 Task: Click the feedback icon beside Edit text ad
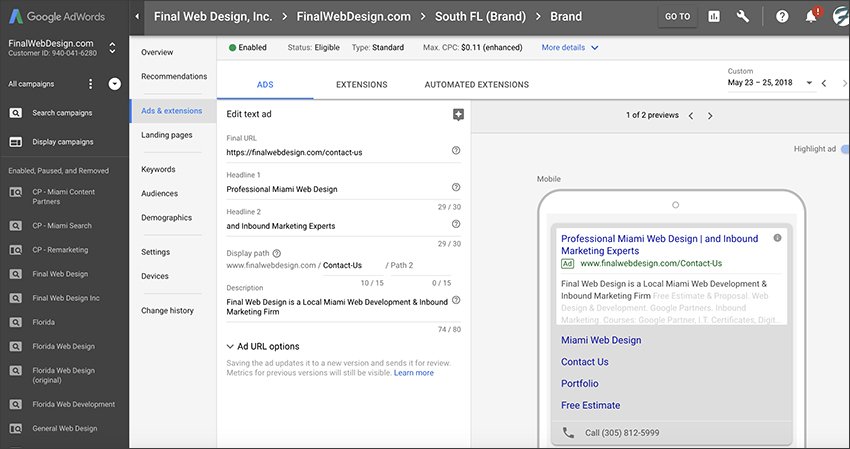458,114
